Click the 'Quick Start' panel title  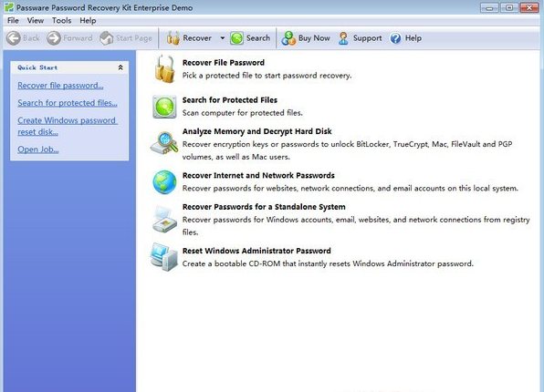tap(37, 67)
